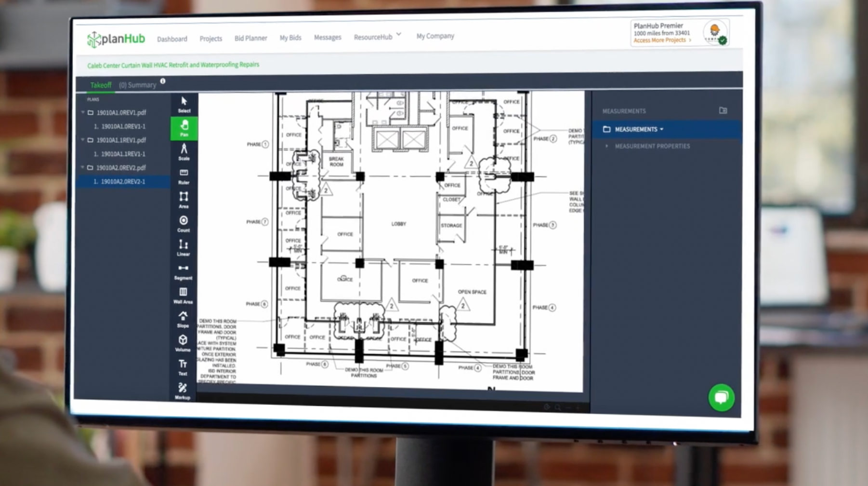Image resolution: width=868 pixels, height=486 pixels.
Task: Open the green chat bubble widget
Action: pos(720,399)
